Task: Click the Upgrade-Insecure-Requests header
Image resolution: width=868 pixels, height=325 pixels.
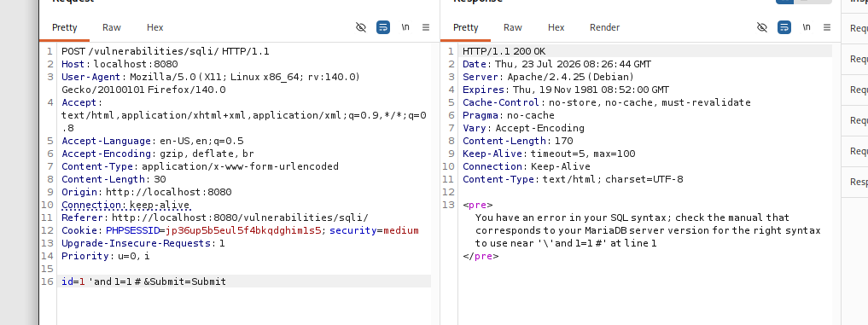Action: pos(143,243)
